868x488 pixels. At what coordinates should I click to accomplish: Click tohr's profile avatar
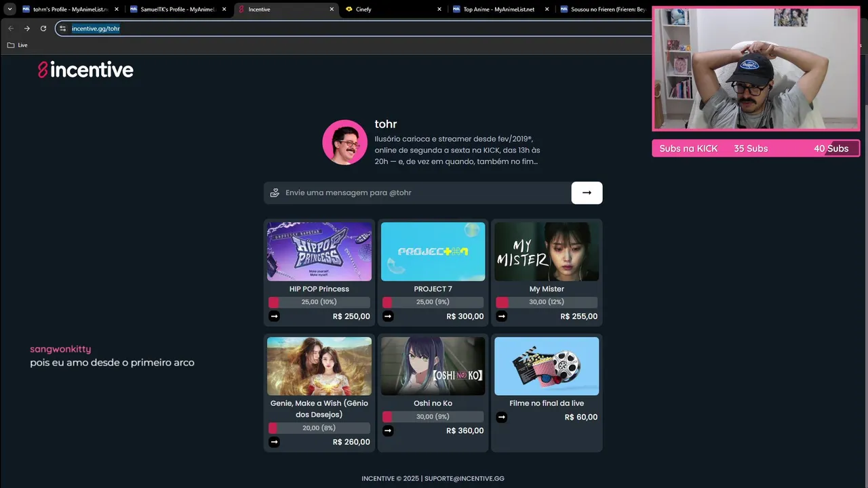click(x=344, y=142)
